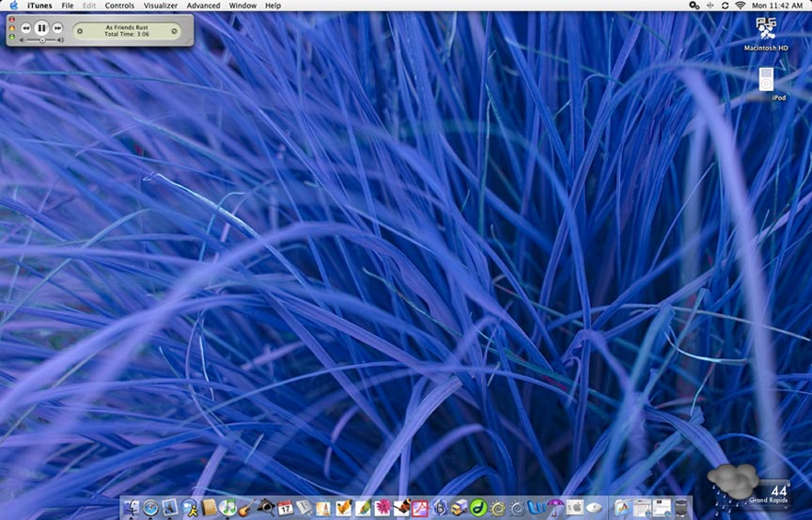
Task: Open Dreamweaver green icon in Dock
Action: tap(478, 508)
